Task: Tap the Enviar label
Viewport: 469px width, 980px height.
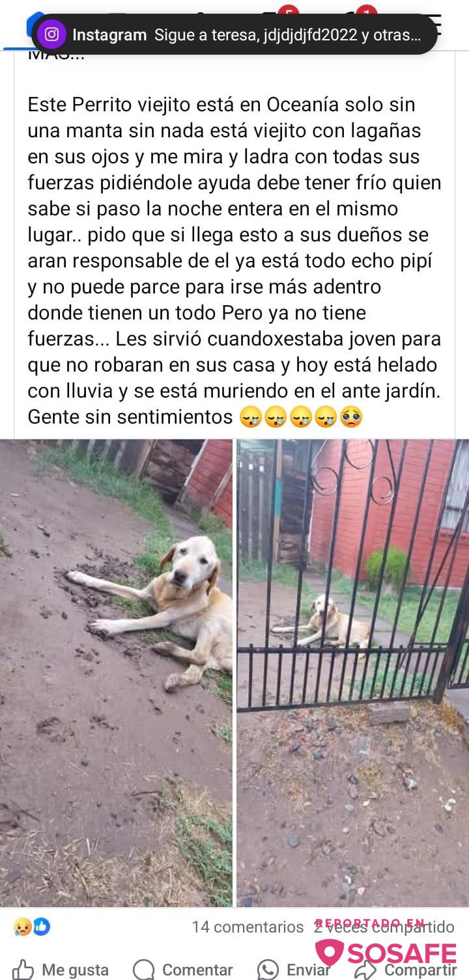Action: (309, 970)
